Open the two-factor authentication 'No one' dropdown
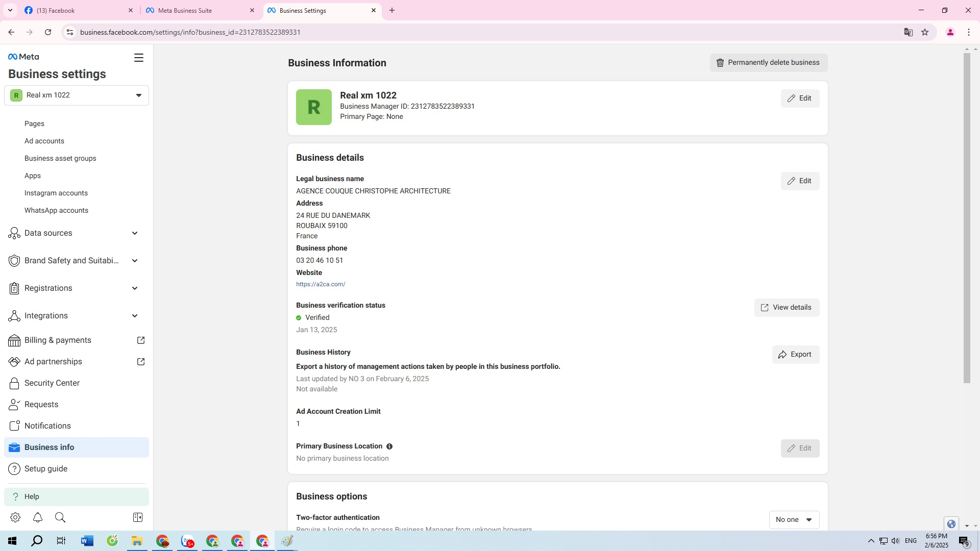 pyautogui.click(x=794, y=520)
